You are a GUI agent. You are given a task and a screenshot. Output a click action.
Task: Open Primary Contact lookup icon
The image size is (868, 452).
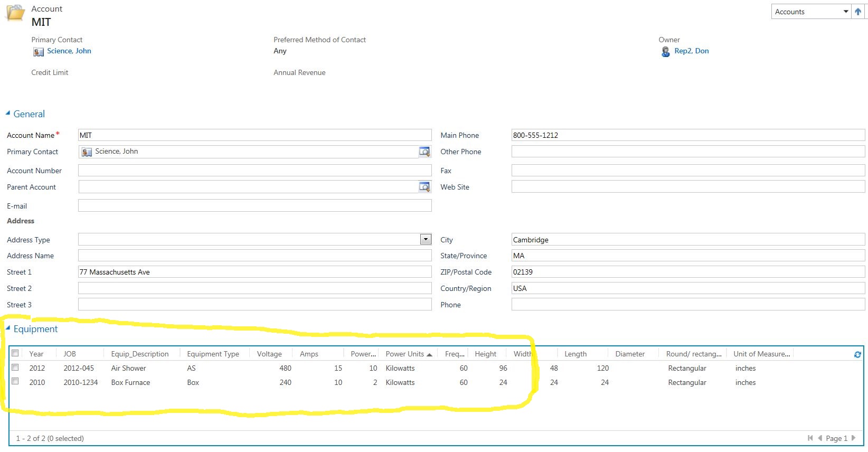(x=424, y=152)
